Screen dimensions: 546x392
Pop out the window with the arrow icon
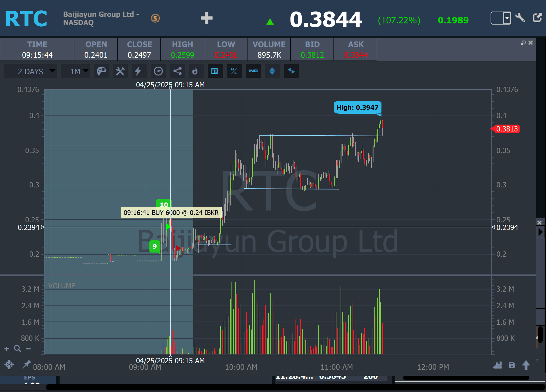click(x=537, y=18)
